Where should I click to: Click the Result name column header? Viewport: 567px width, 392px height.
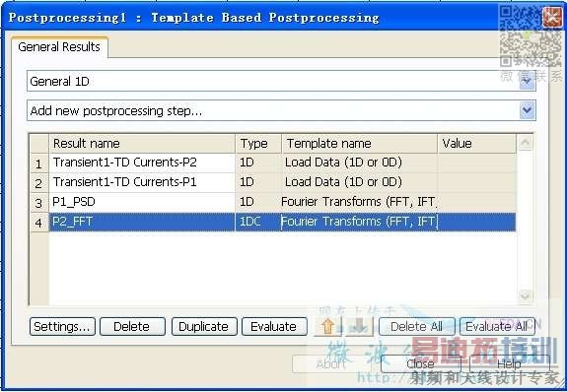coord(142,144)
